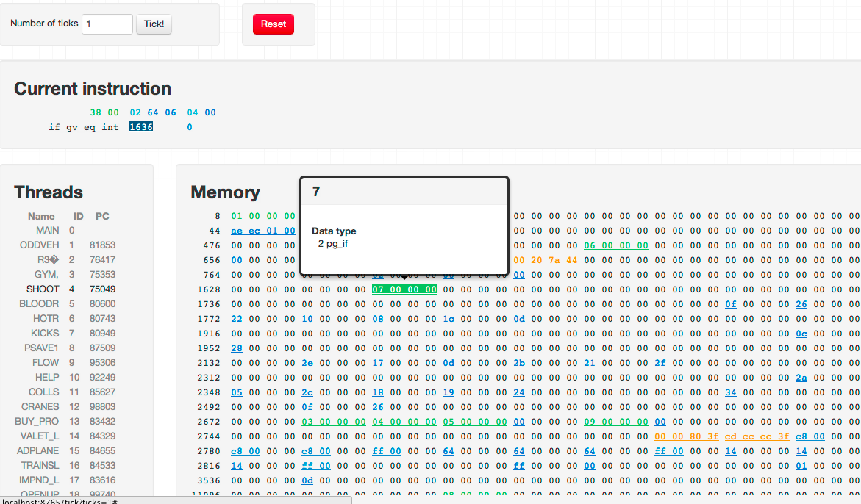Select the BLOODR thread name
Image resolution: width=861 pixels, height=504 pixels.
click(x=39, y=304)
